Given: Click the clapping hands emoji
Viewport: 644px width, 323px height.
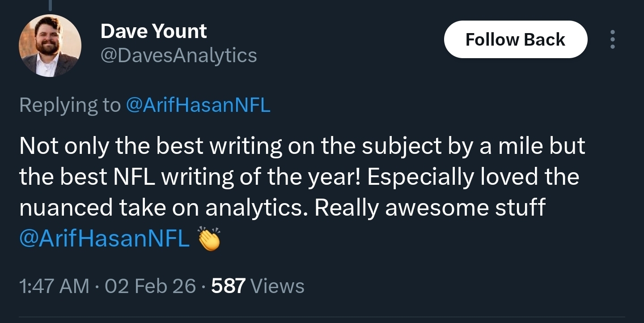Looking at the screenshot, I should (x=210, y=239).
